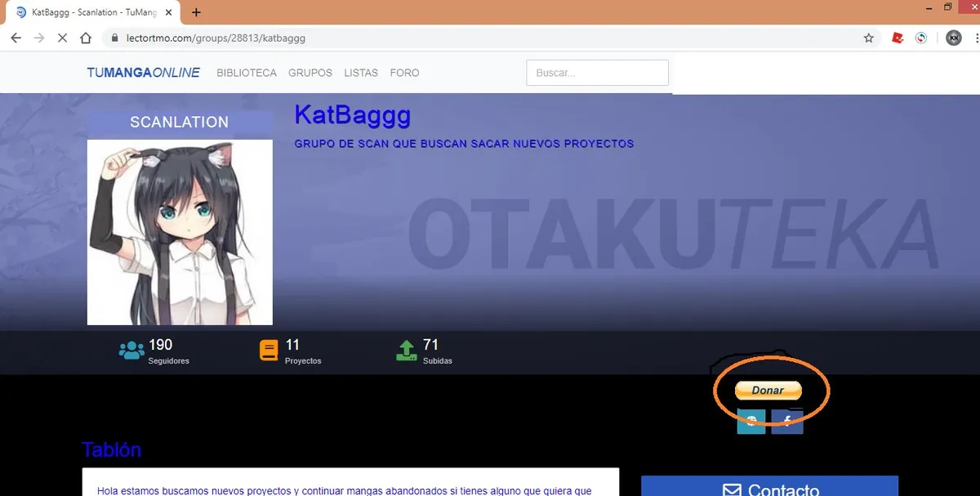Open the KN profile avatar
The height and width of the screenshot is (496, 980).
pos(954,38)
